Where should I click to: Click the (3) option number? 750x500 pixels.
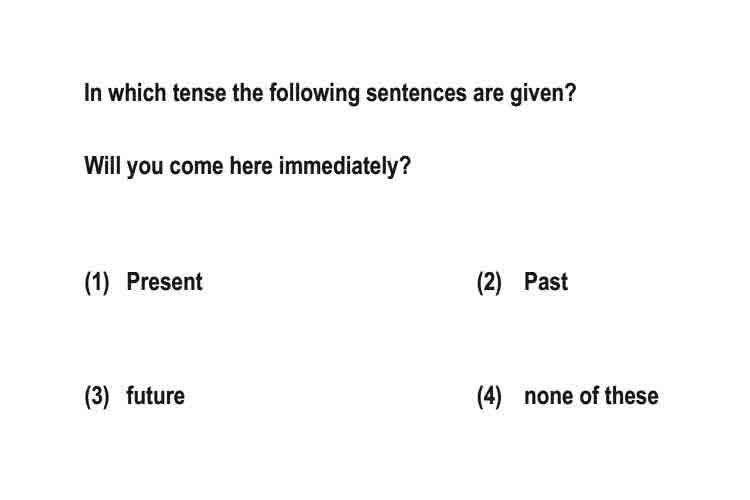97,396
